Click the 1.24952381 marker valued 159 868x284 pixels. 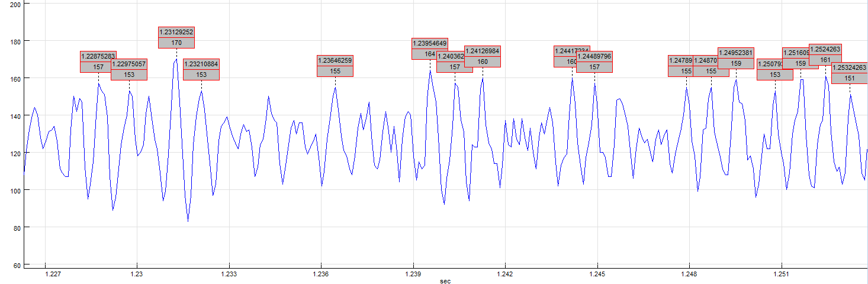735,57
